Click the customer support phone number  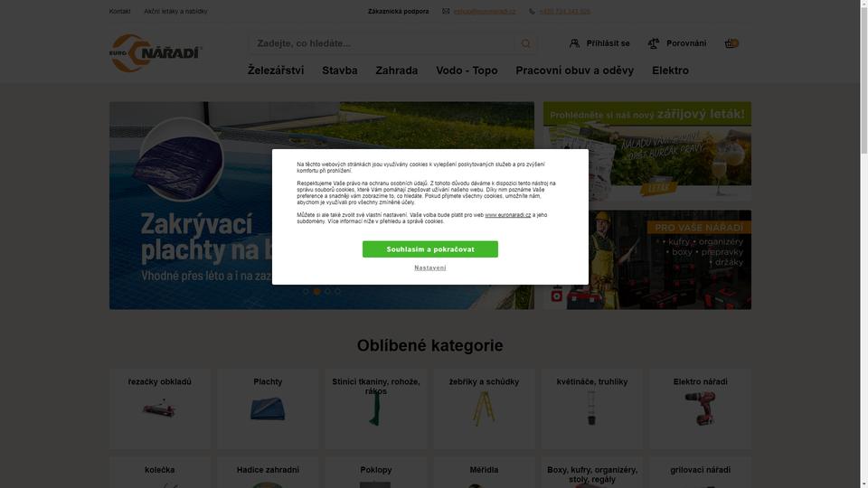coord(564,11)
